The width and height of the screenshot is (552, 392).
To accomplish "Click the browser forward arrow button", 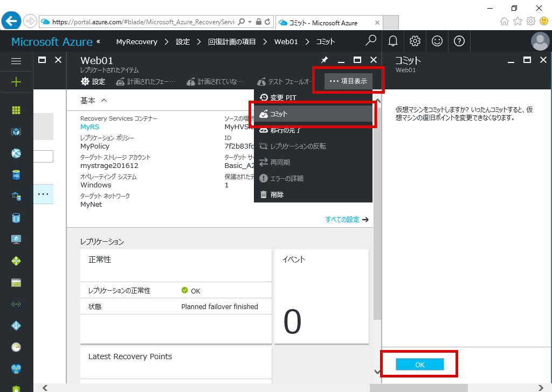I will click(x=30, y=22).
